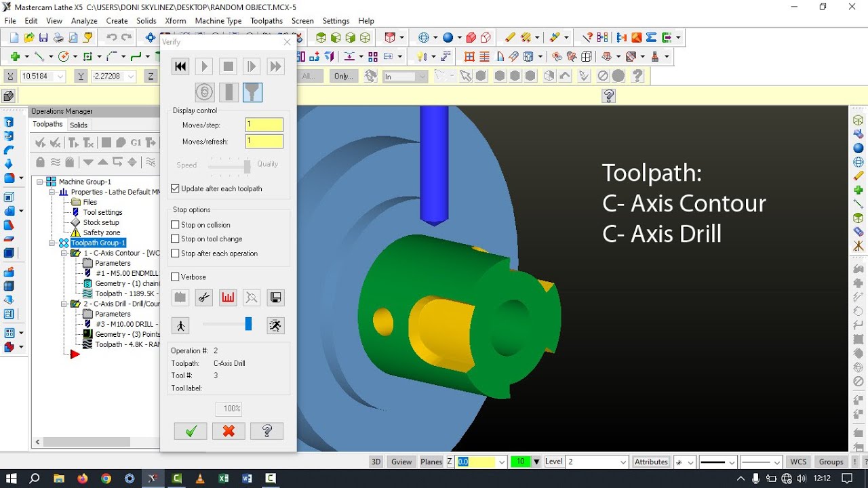The width and height of the screenshot is (868, 488).
Task: Select turbo simulation mode icon
Action: 205,92
